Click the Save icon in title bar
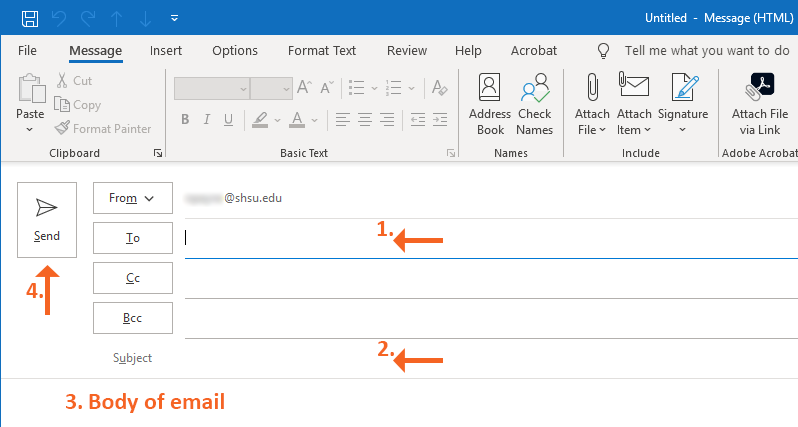 [x=30, y=18]
